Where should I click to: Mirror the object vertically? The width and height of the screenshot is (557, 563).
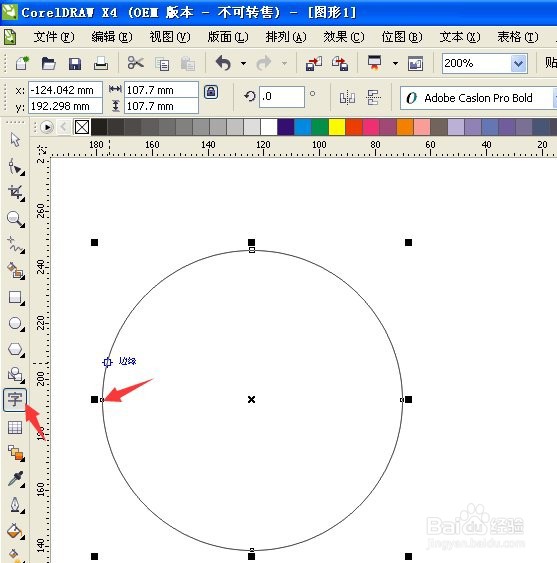click(373, 97)
